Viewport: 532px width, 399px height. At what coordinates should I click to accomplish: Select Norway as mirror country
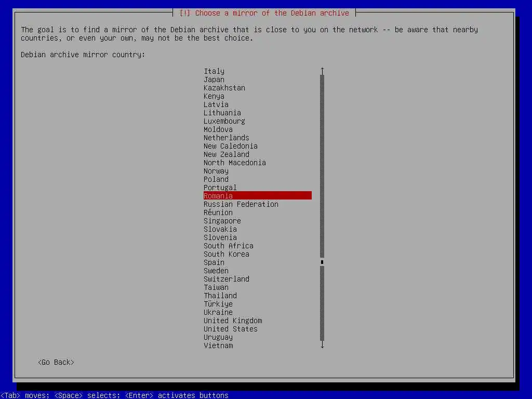tap(216, 171)
